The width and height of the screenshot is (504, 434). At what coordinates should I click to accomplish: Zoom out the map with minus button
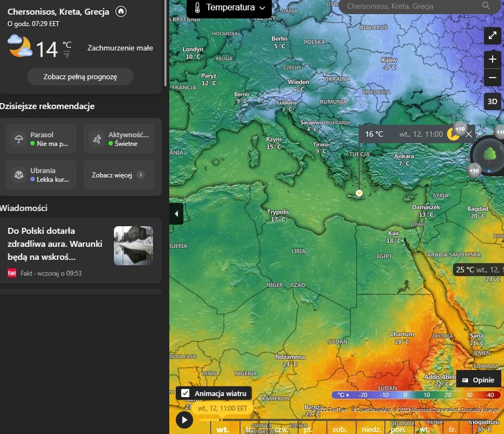pos(492,78)
